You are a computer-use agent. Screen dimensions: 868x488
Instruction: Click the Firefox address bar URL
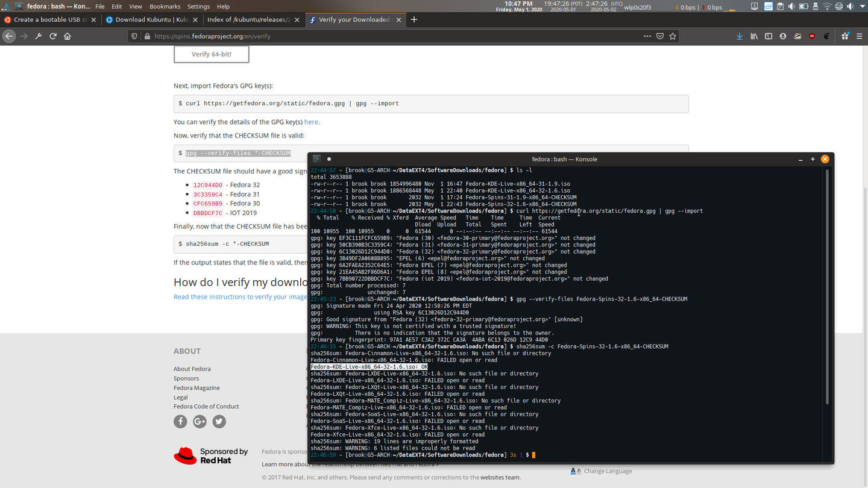(x=212, y=36)
